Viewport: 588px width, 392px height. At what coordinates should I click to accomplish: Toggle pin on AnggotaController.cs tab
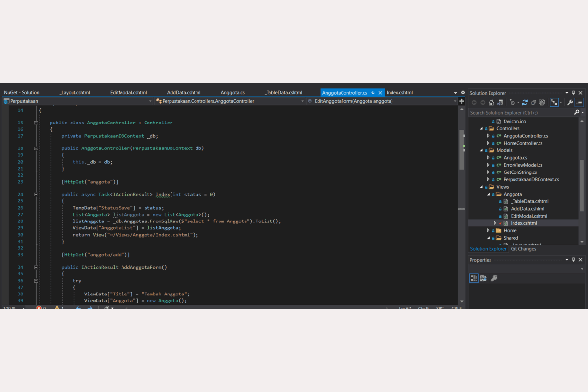click(x=373, y=92)
